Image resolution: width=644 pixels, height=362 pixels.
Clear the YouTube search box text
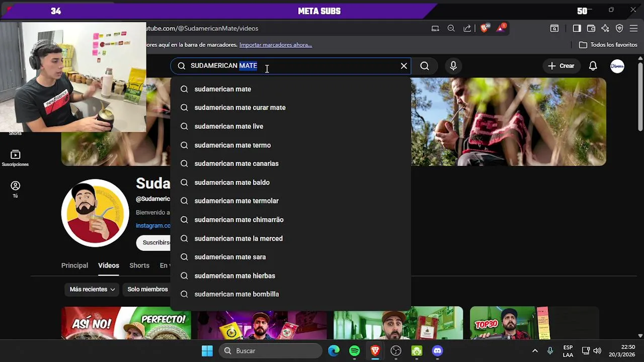(404, 66)
